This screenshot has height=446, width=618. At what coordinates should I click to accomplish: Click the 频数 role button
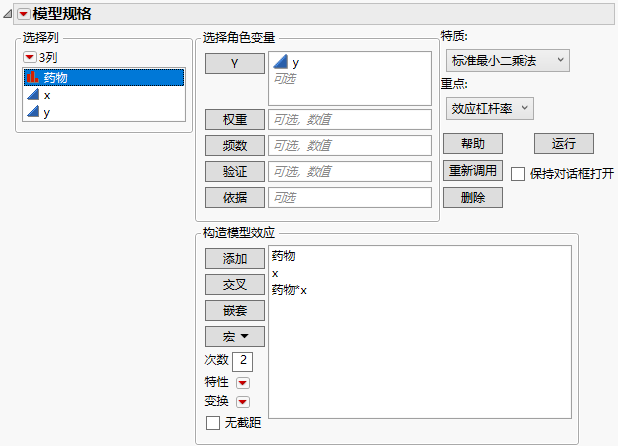[235, 145]
